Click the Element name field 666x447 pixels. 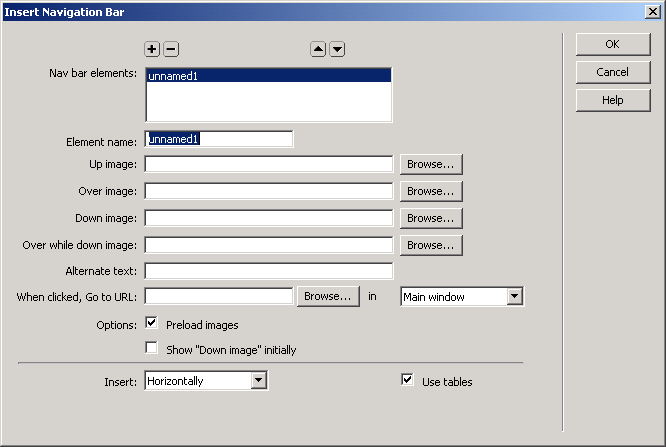point(219,139)
